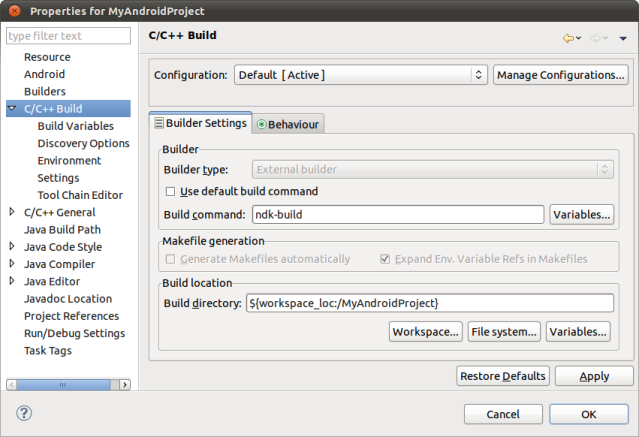Click the Build command input field
The image size is (639, 437).
(398, 214)
